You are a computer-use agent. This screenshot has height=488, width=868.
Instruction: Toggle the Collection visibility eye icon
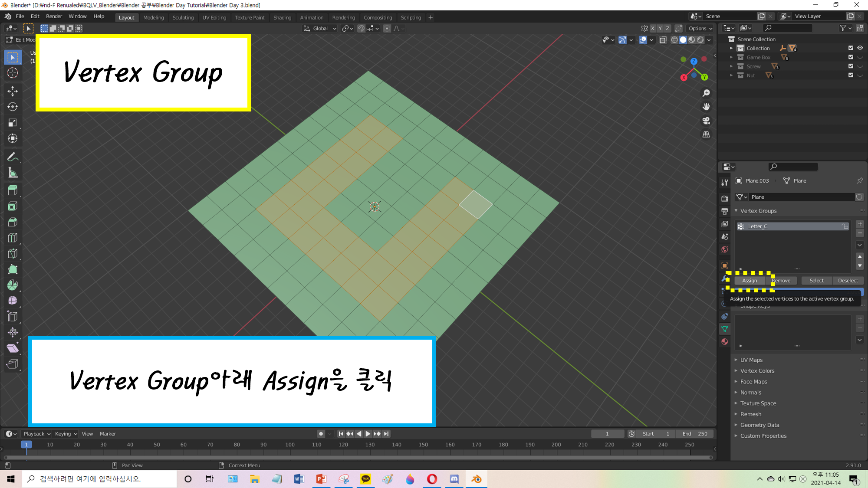click(x=860, y=48)
